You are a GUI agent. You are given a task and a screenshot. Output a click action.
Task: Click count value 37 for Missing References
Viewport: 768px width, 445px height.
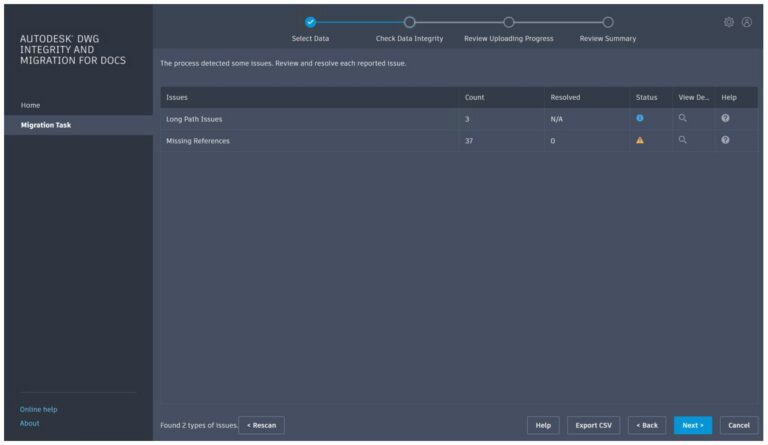tap(469, 141)
